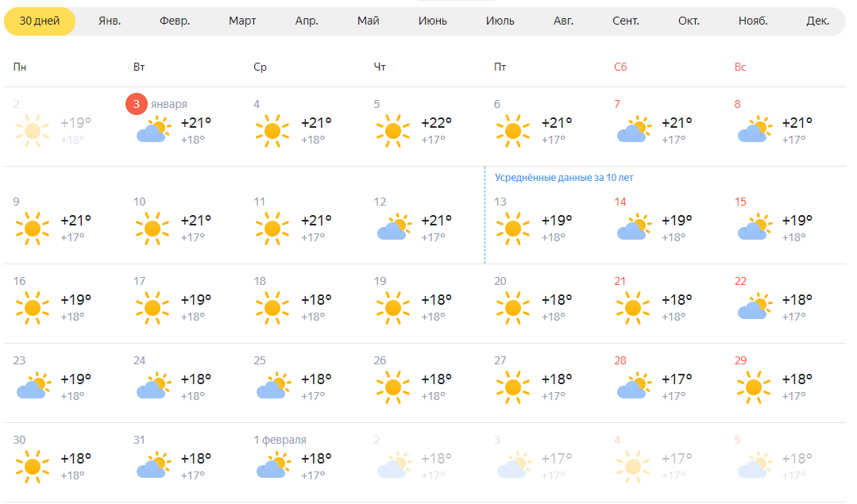This screenshot has width=857, height=504.
Task: Open the highlighted January 3 date badge
Action: 137,104
